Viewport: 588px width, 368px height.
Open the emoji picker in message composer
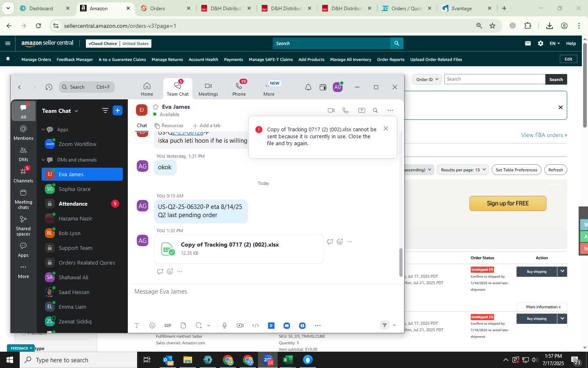tap(152, 325)
